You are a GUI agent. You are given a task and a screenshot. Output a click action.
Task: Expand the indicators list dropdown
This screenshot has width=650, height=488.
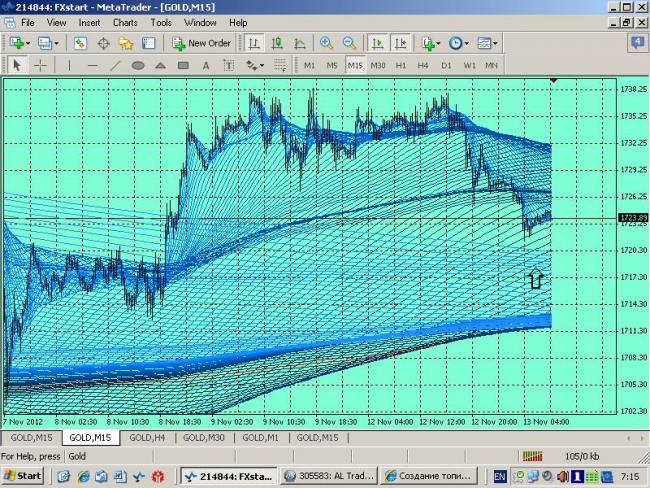pyautogui.click(x=440, y=43)
